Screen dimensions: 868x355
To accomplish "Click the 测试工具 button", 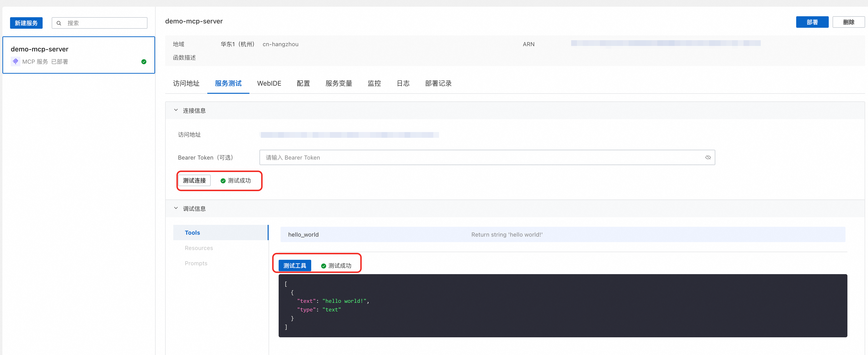I will pyautogui.click(x=294, y=266).
